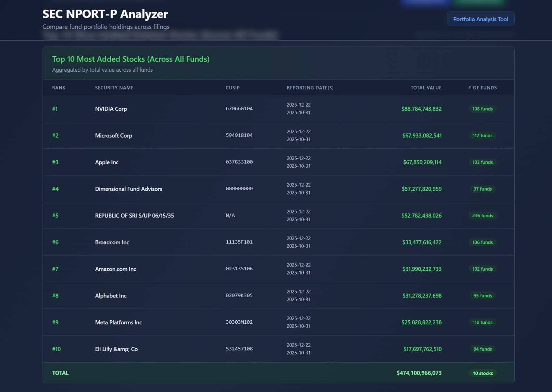The image size is (552, 392).
Task: Click the 108 funds badge for NVIDIA
Action: [482, 109]
